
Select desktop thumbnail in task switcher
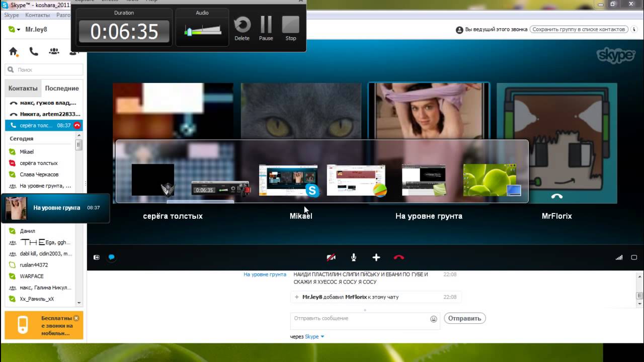(492, 180)
